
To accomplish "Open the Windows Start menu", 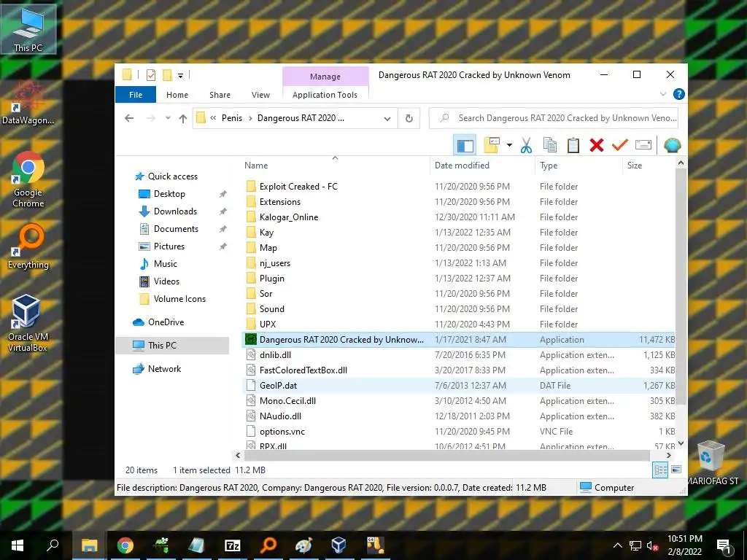I will click(18, 545).
